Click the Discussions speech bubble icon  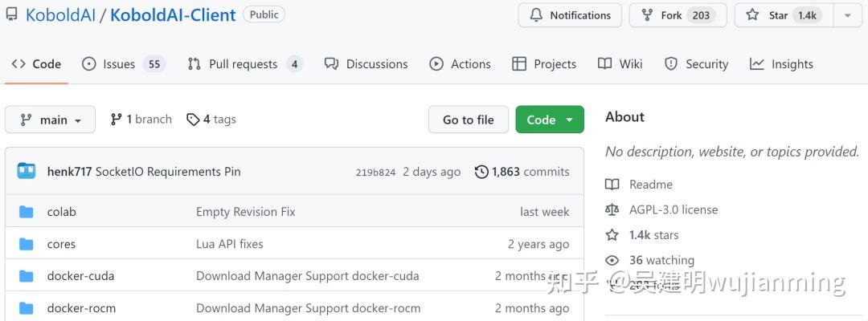(x=331, y=64)
